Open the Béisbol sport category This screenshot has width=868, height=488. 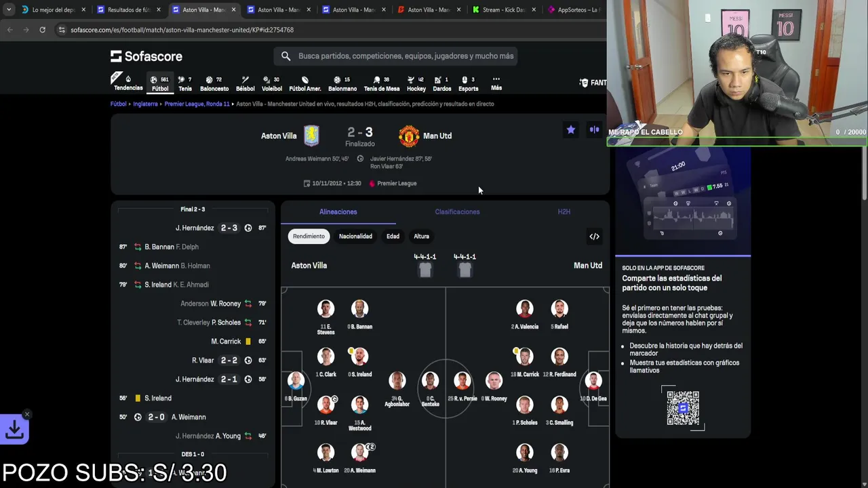[245, 83]
